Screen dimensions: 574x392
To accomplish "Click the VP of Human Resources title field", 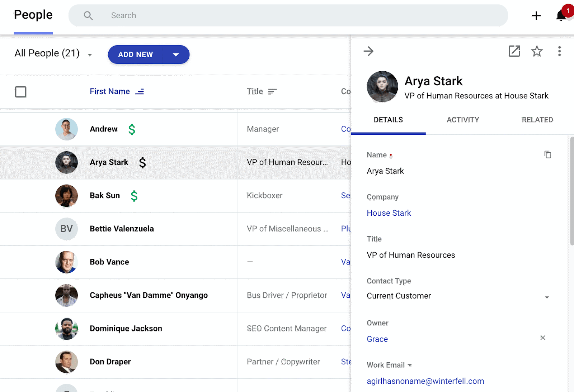I will [x=411, y=255].
